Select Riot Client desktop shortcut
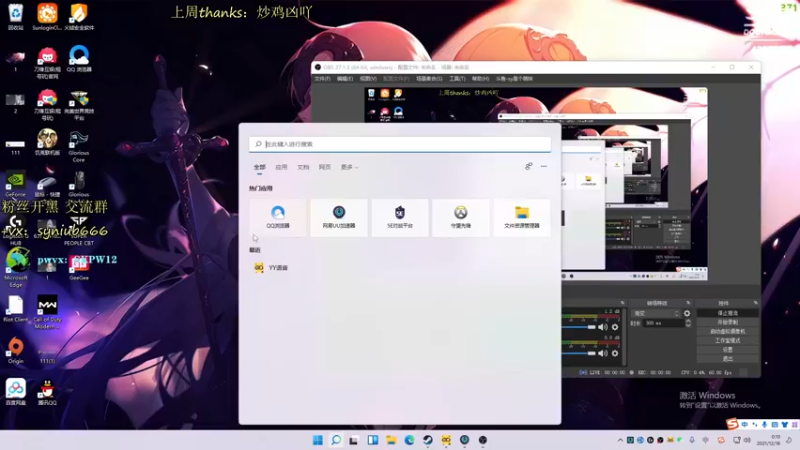This screenshot has height=450, width=800. click(16, 309)
